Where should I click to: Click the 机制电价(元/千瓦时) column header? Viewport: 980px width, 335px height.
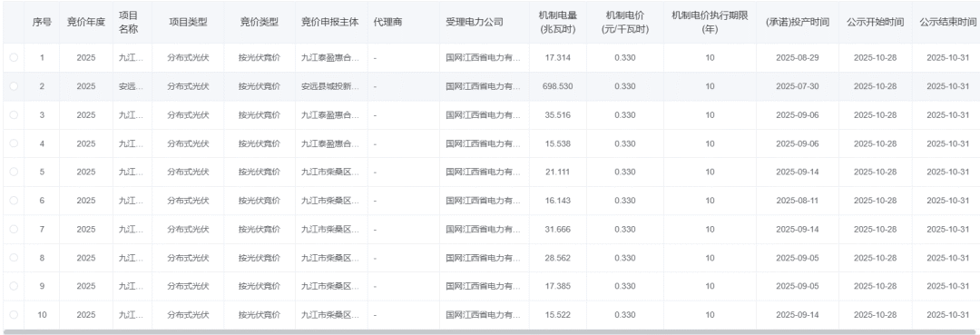(x=625, y=22)
